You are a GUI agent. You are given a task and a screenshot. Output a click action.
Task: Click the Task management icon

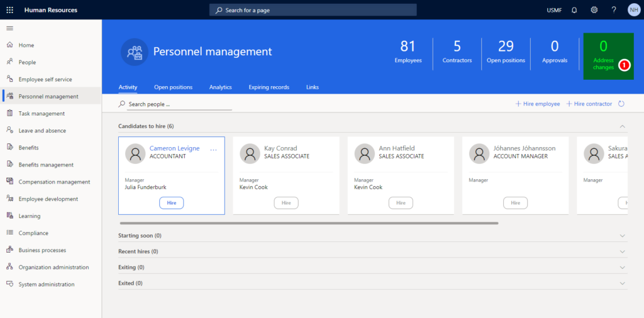[10, 113]
